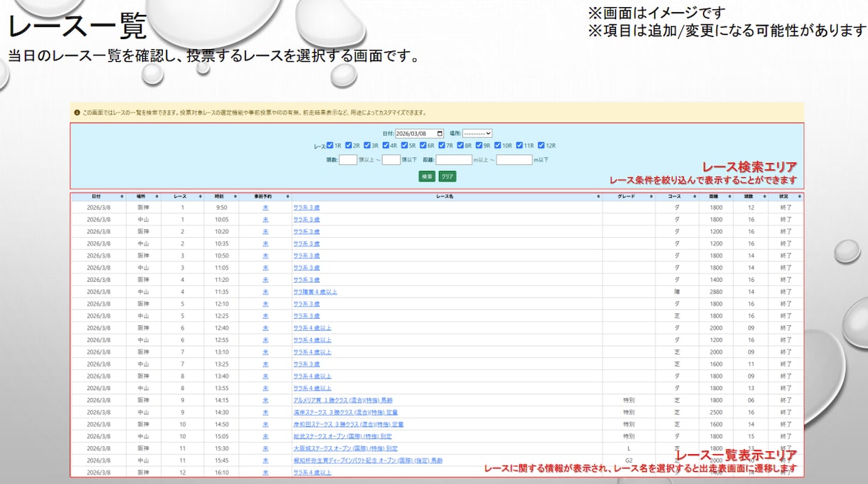
Task: Sort by 時刻 column sort arrows
Action: click(x=235, y=196)
